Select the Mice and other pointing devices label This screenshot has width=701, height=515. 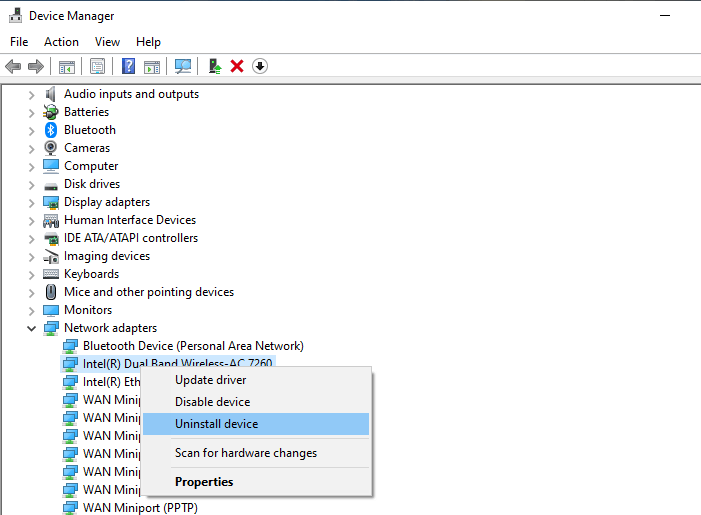click(x=149, y=292)
